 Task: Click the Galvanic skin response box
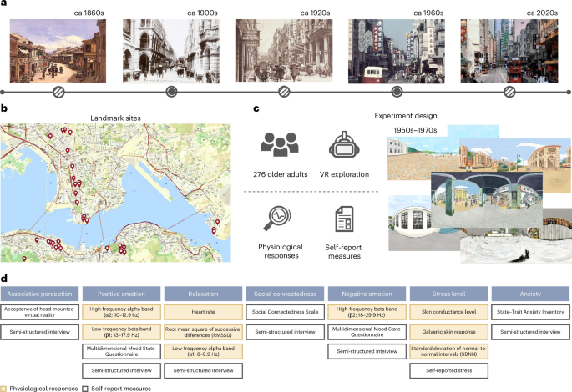click(448, 332)
